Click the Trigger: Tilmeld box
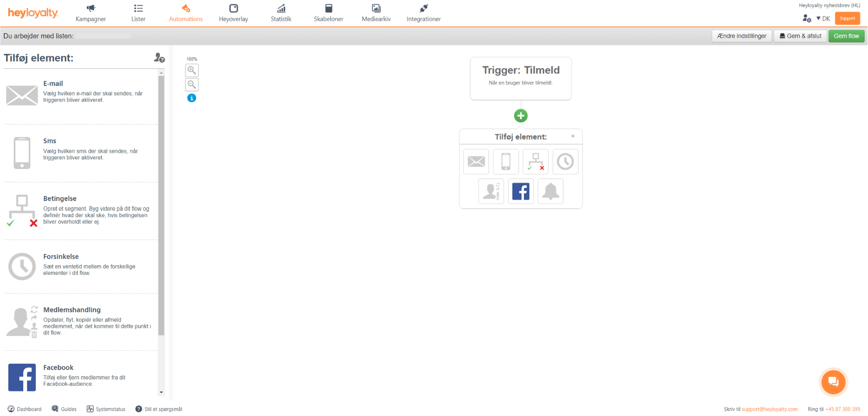This screenshot has width=868, height=416. [521, 78]
